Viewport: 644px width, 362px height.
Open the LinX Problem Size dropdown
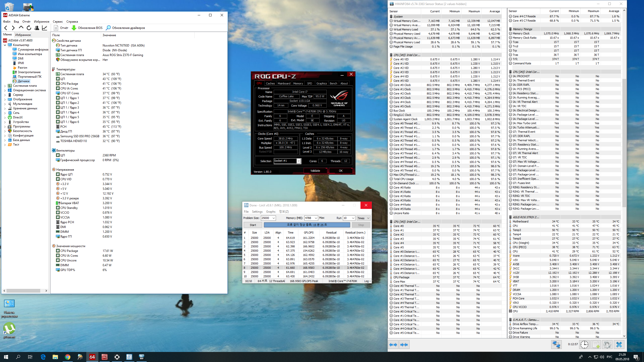tap(273, 218)
